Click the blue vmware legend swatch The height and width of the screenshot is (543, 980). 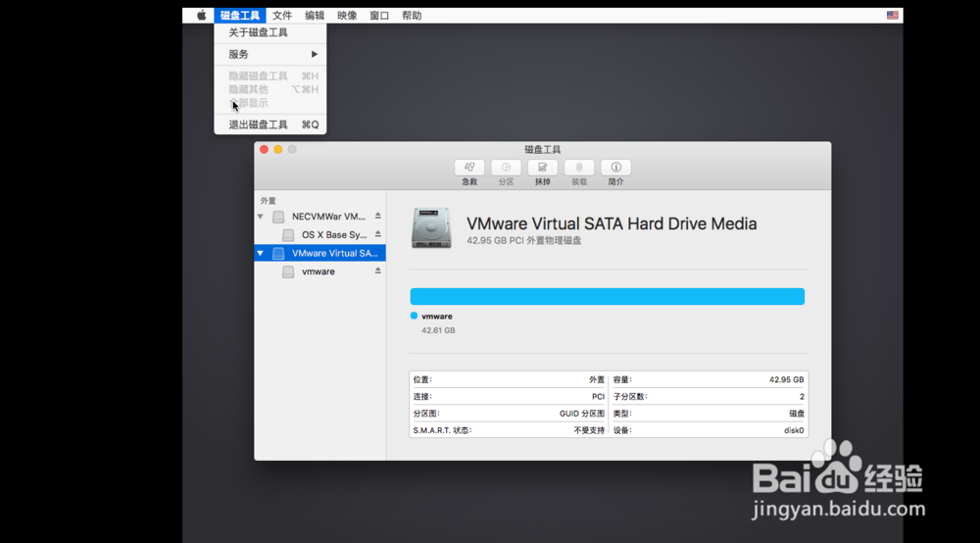pyautogui.click(x=414, y=316)
